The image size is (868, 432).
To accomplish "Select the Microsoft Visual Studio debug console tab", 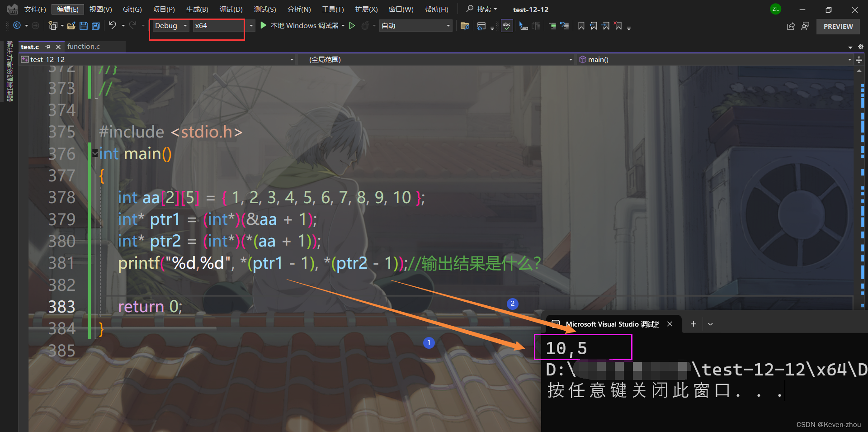I will [612, 324].
